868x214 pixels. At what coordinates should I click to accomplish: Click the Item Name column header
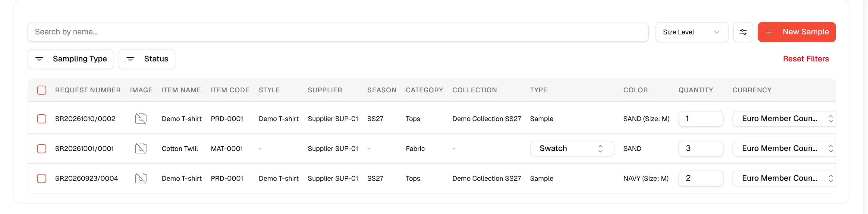click(x=181, y=90)
